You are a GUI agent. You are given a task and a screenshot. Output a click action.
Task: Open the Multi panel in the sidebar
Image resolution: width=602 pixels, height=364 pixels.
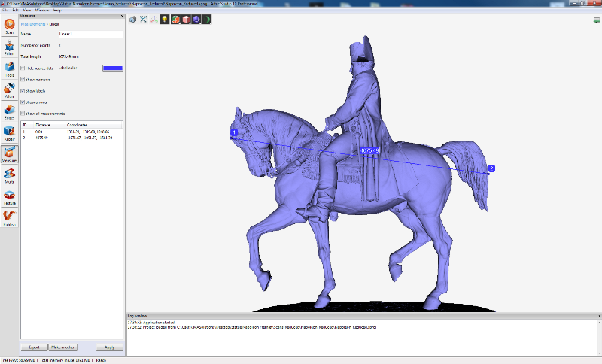9,176
